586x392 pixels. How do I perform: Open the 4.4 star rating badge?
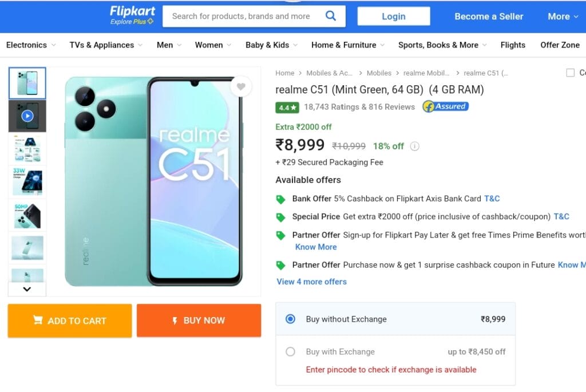click(x=287, y=108)
